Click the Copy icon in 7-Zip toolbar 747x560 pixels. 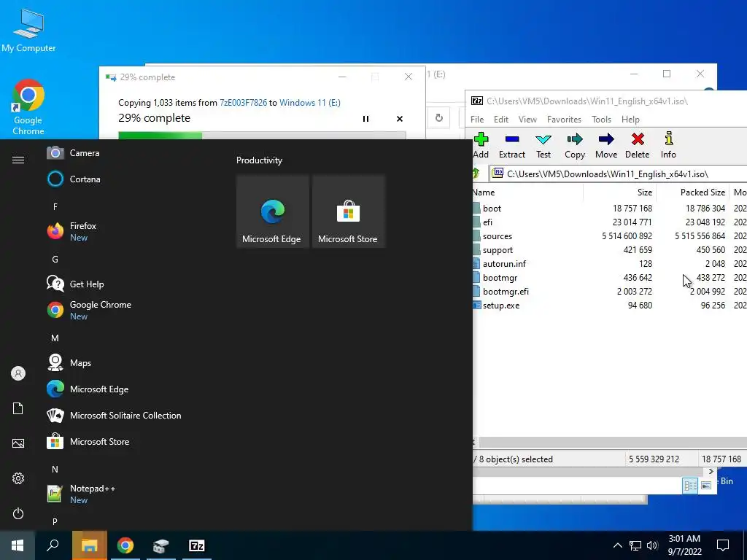pyautogui.click(x=575, y=145)
